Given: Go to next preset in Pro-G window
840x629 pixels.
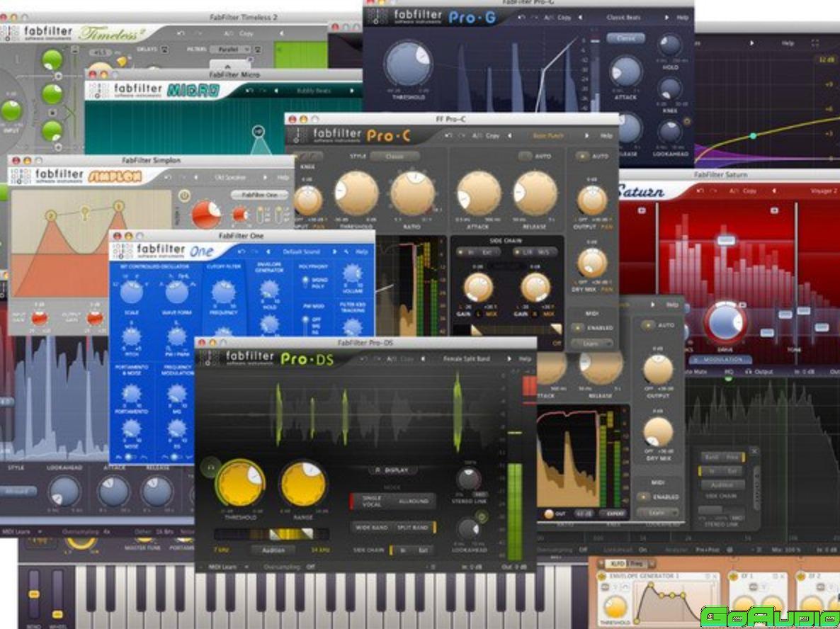Looking at the screenshot, I should tap(666, 18).
